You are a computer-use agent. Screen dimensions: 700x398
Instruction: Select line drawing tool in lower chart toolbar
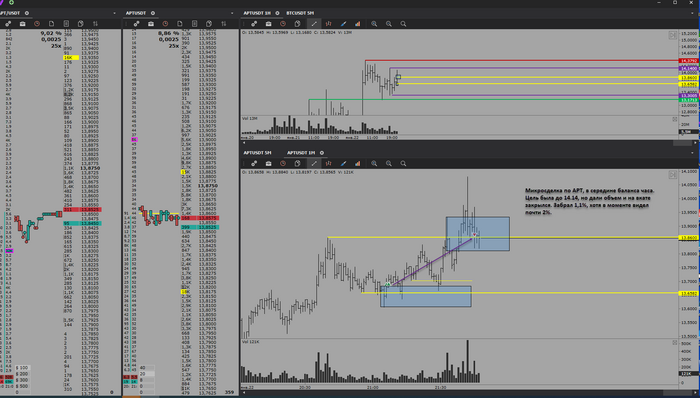click(314, 163)
